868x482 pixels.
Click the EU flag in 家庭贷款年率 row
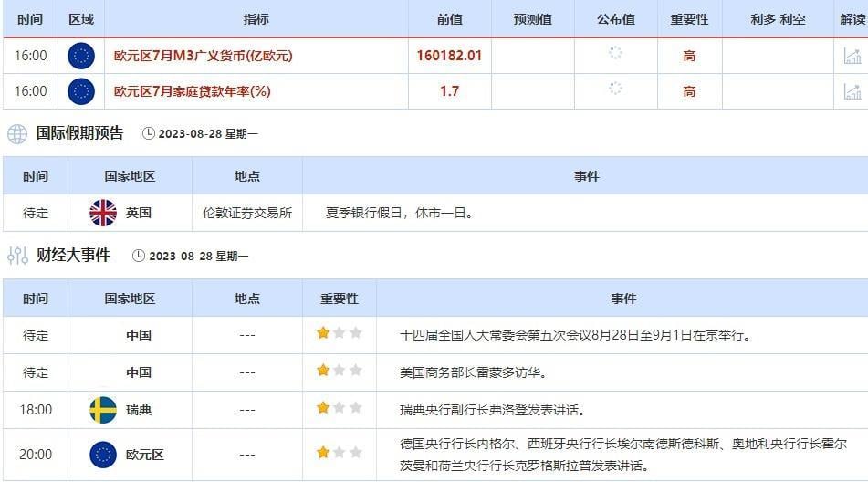coord(81,91)
